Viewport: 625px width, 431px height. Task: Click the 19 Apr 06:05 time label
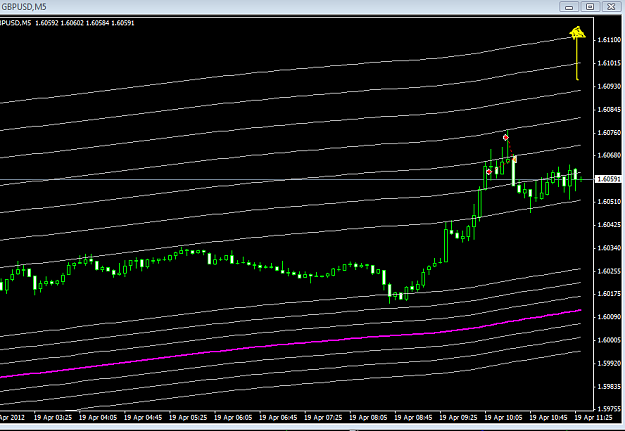(233, 417)
